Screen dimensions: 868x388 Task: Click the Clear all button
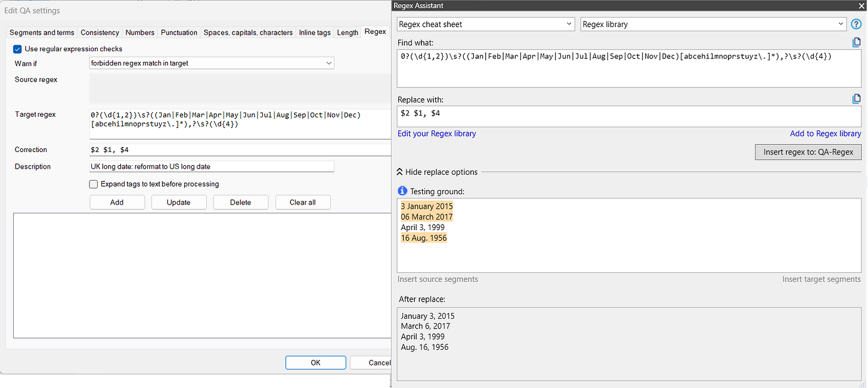(x=302, y=202)
